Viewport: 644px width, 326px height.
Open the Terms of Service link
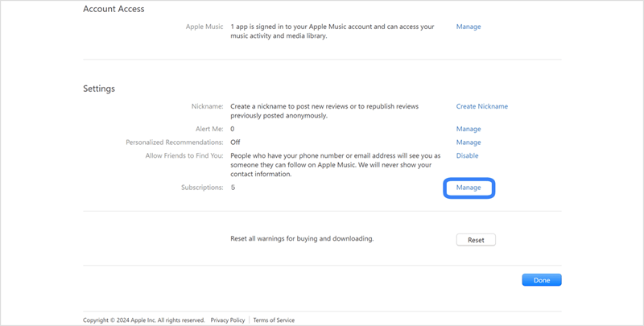274,320
